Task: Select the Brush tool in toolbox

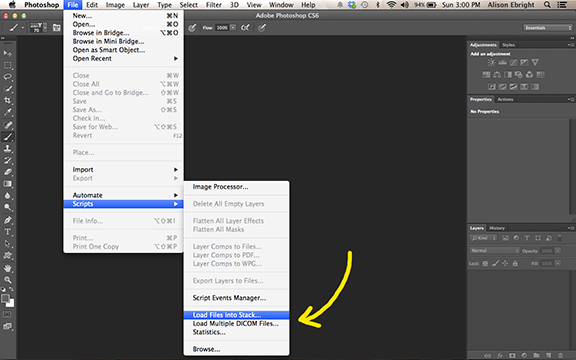Action: [7, 137]
